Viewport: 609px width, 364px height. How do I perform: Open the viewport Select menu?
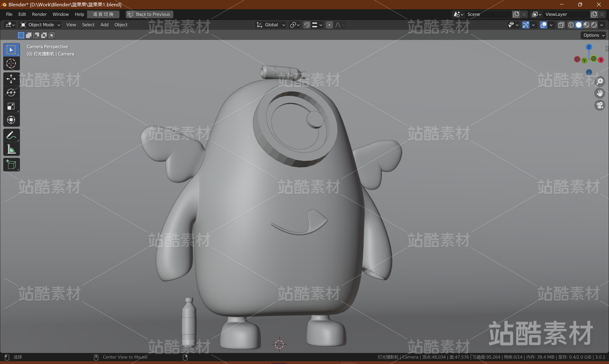pos(88,25)
